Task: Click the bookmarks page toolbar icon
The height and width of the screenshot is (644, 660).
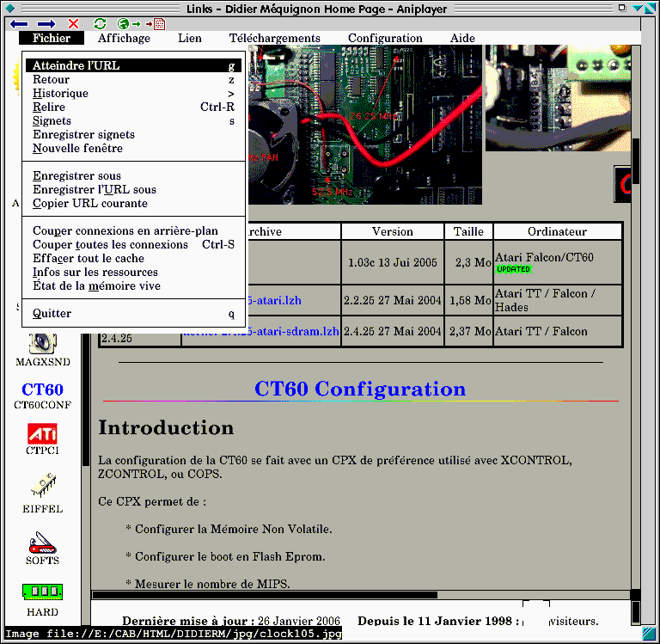Action: [156, 24]
